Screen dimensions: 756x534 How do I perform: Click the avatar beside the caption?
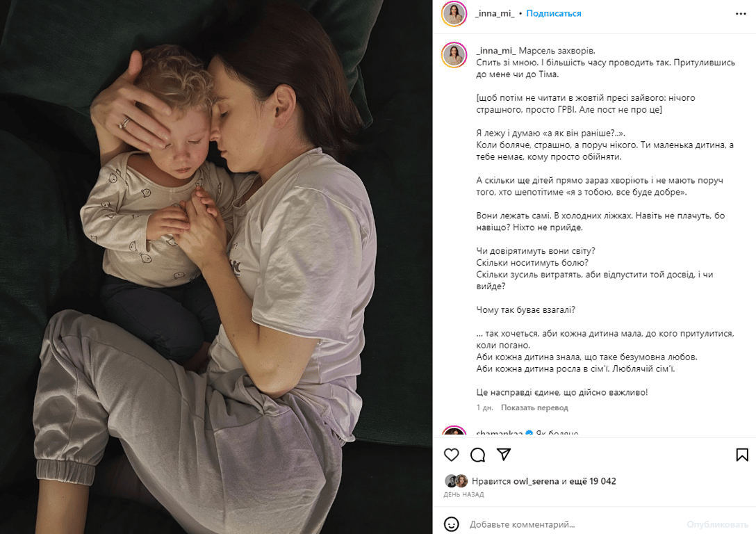(454, 55)
